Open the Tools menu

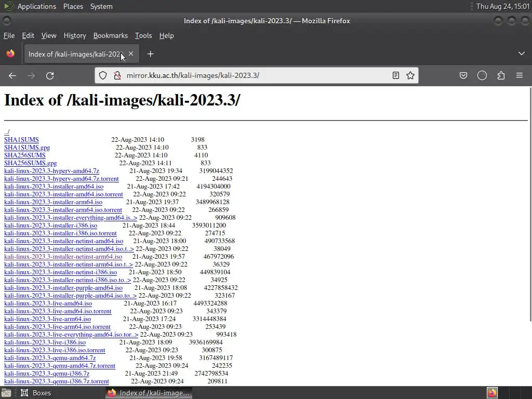tap(143, 36)
